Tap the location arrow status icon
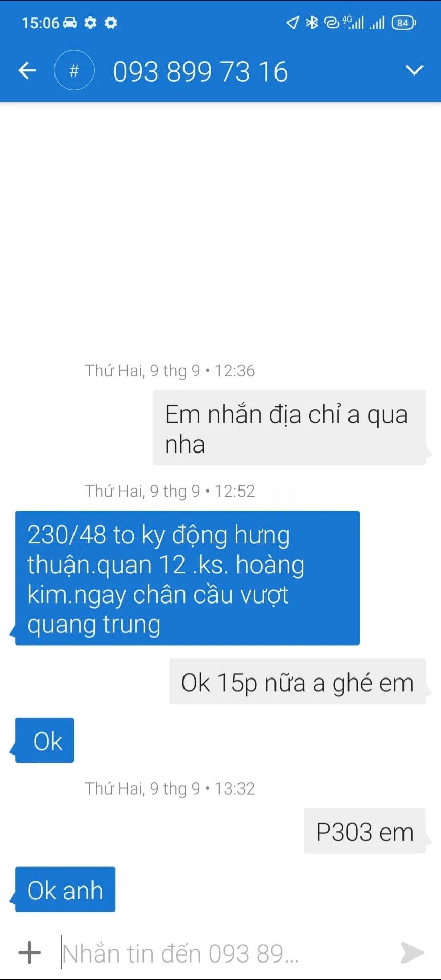441x980 pixels. pyautogui.click(x=292, y=23)
